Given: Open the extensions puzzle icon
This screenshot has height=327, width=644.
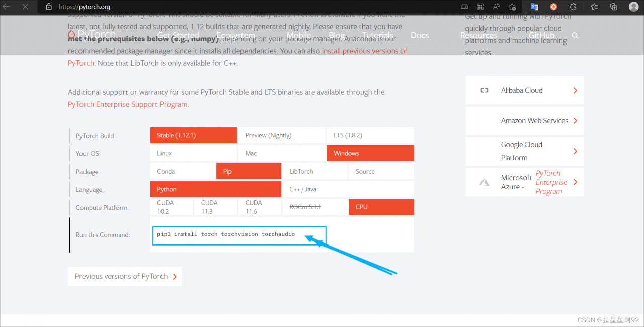Looking at the screenshot, I should click(x=573, y=7).
